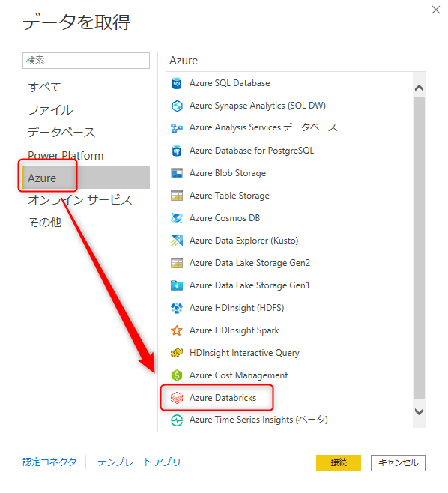This screenshot has height=493, width=448.
Task: Select Azure Time Series Insights (ベータ) text
Action: [258, 420]
